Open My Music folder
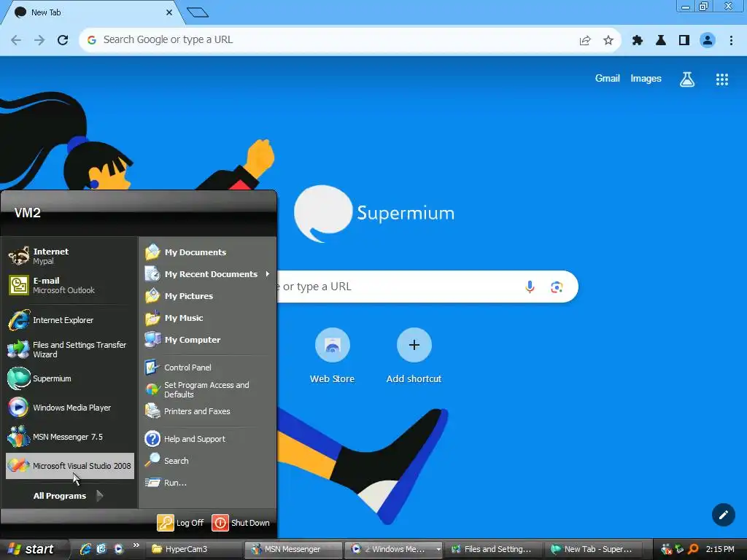 [208, 318]
